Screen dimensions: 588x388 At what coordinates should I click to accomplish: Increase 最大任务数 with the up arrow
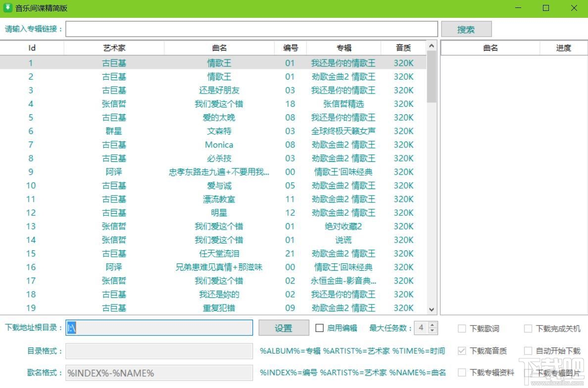(432, 324)
